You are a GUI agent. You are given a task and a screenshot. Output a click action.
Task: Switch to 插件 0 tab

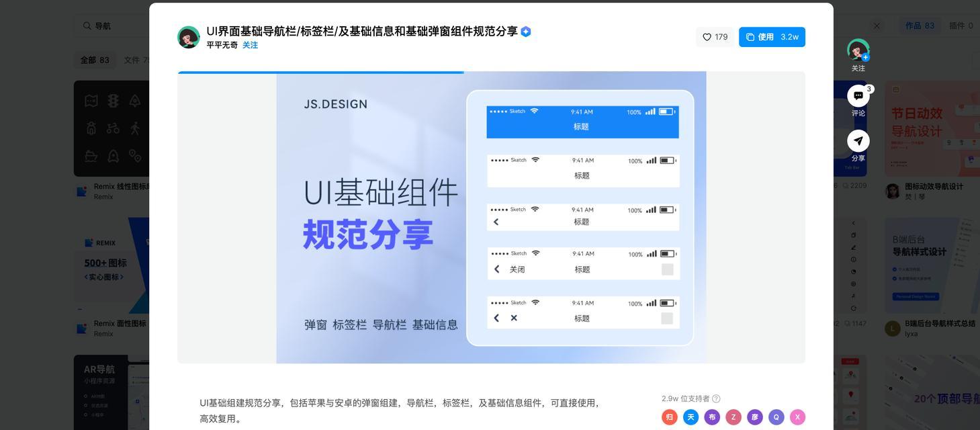coord(961,26)
